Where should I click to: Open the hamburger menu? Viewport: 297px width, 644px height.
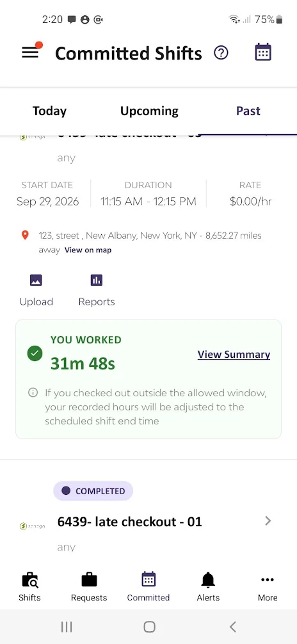[30, 52]
